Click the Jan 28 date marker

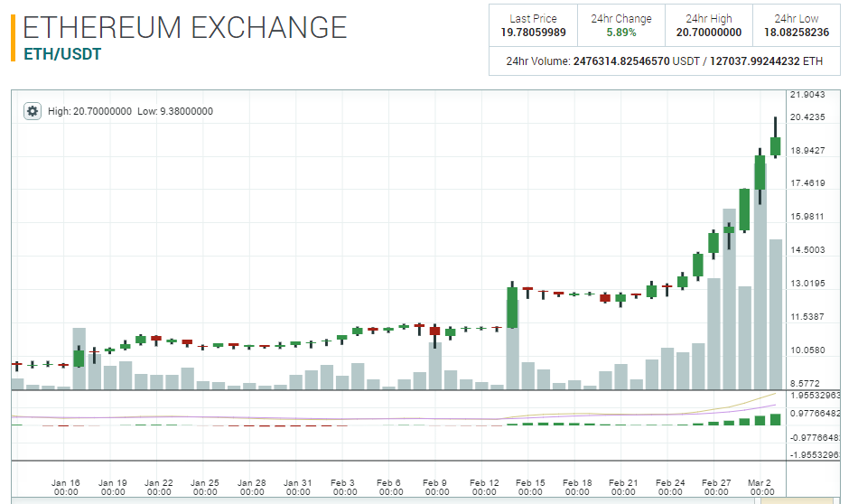click(252, 487)
